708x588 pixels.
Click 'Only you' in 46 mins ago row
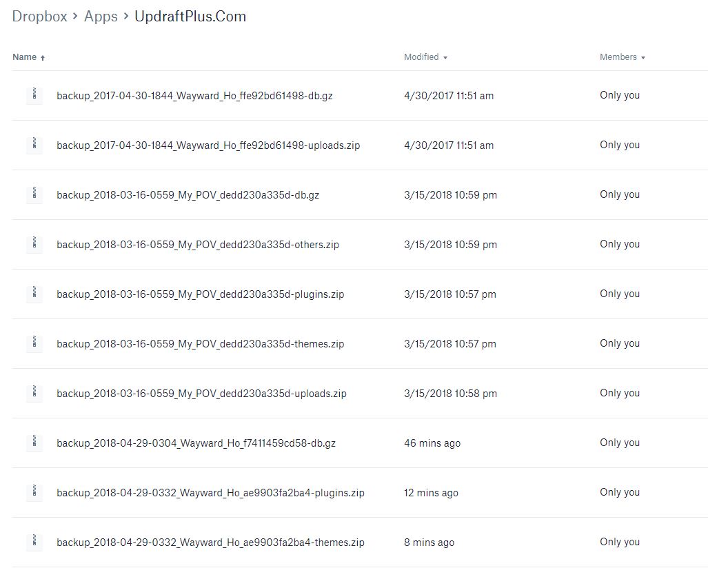(620, 443)
